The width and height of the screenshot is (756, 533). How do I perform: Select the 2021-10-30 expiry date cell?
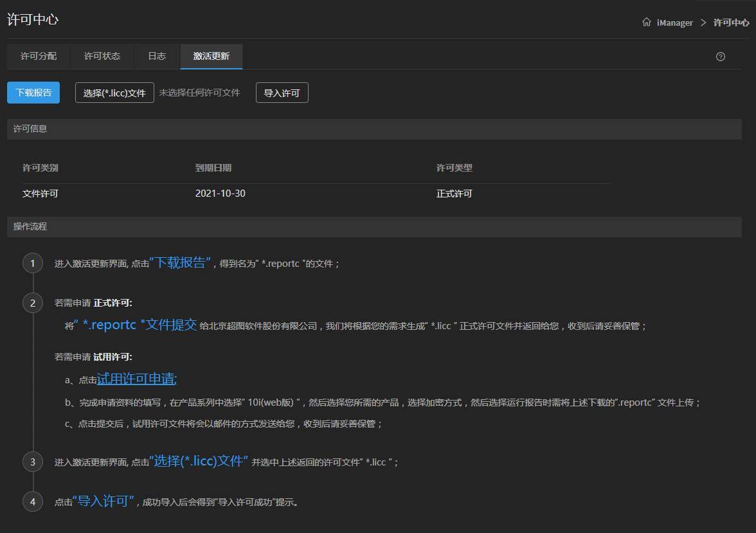pyautogui.click(x=220, y=194)
